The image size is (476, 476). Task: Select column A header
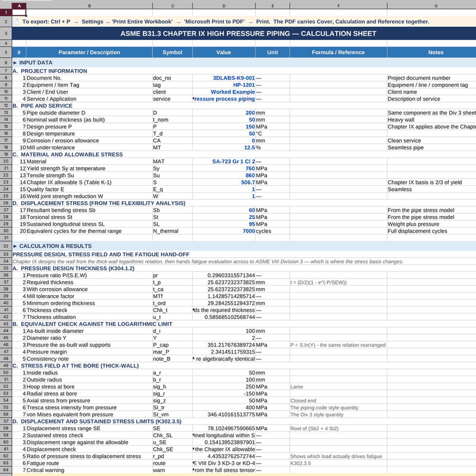pos(19,6)
